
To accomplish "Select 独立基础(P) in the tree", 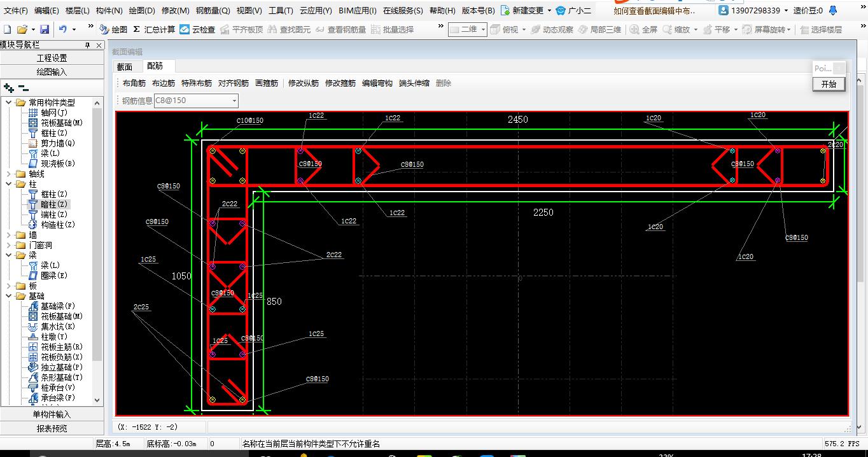I will click(55, 367).
